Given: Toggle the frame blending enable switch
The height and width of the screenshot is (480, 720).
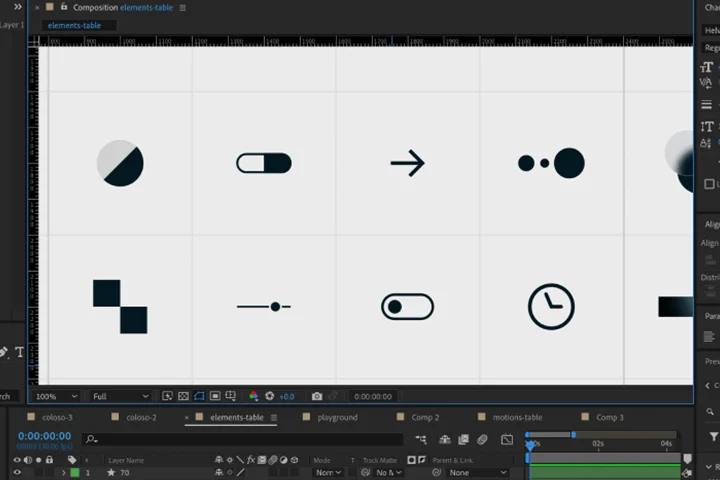Looking at the screenshot, I should point(463,440).
